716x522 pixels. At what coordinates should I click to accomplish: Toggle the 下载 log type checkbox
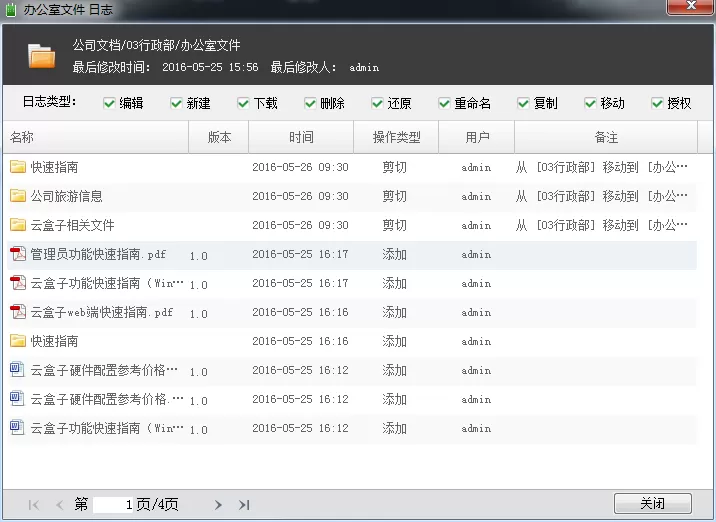click(x=243, y=103)
